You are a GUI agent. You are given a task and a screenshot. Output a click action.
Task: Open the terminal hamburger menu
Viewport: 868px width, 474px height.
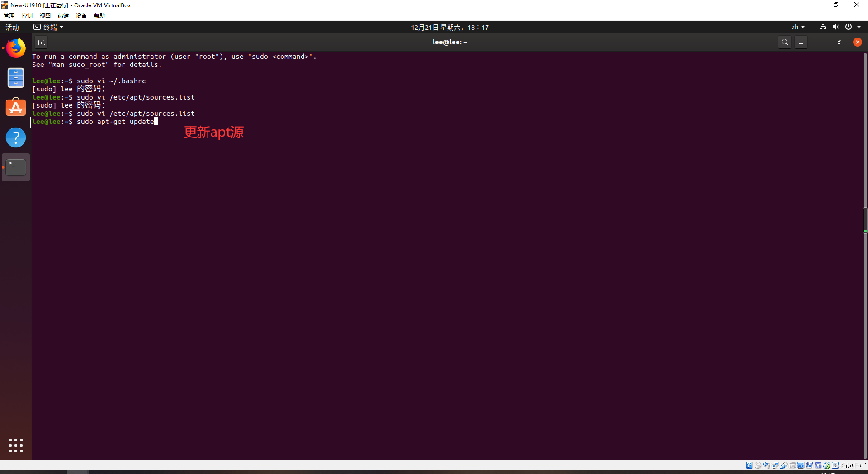pyautogui.click(x=801, y=42)
